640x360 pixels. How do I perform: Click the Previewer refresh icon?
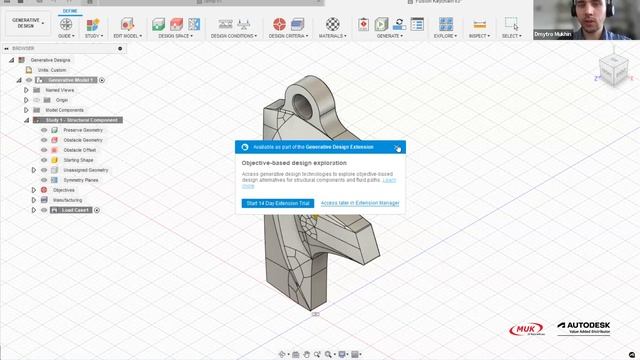tap(399, 24)
